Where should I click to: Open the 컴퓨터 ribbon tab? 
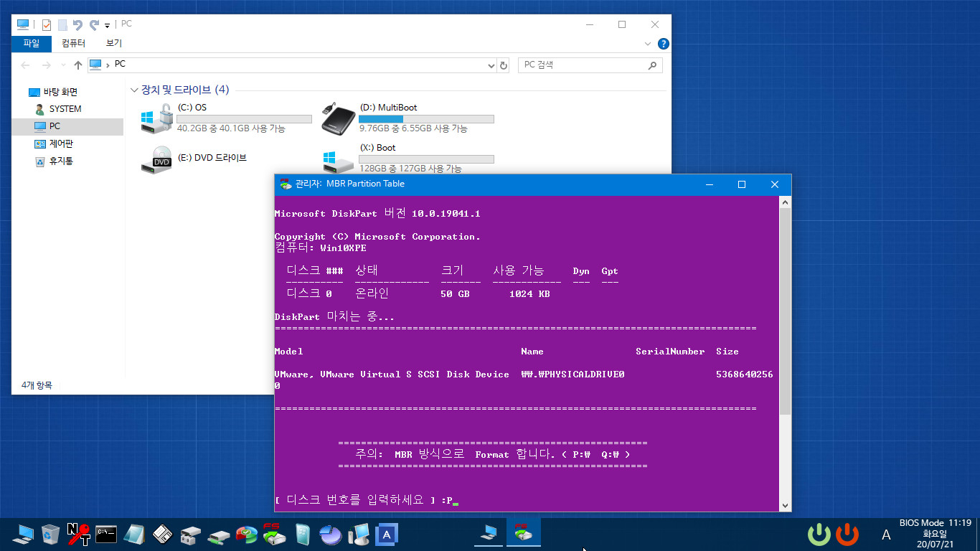point(73,43)
